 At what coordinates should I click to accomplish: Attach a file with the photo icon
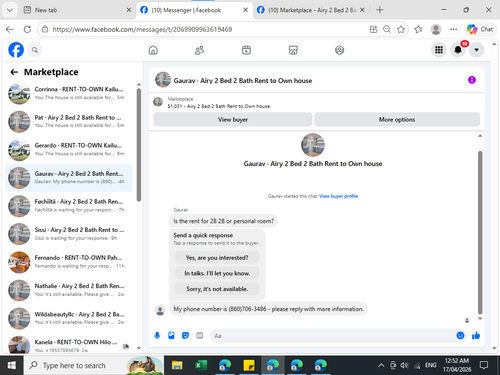coord(171,335)
